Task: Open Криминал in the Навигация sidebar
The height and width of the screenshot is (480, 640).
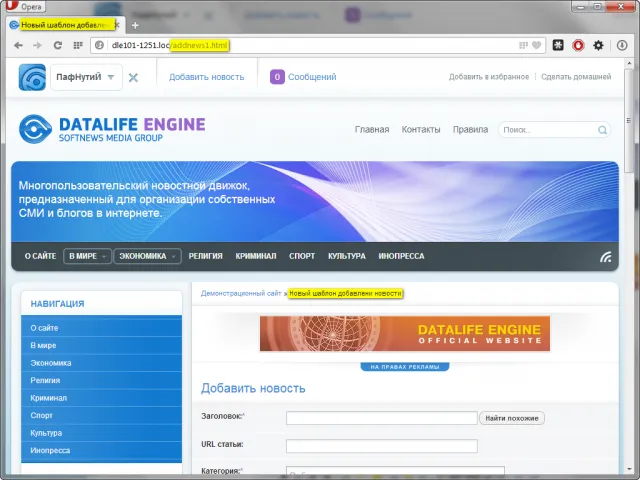Action: pos(48,398)
